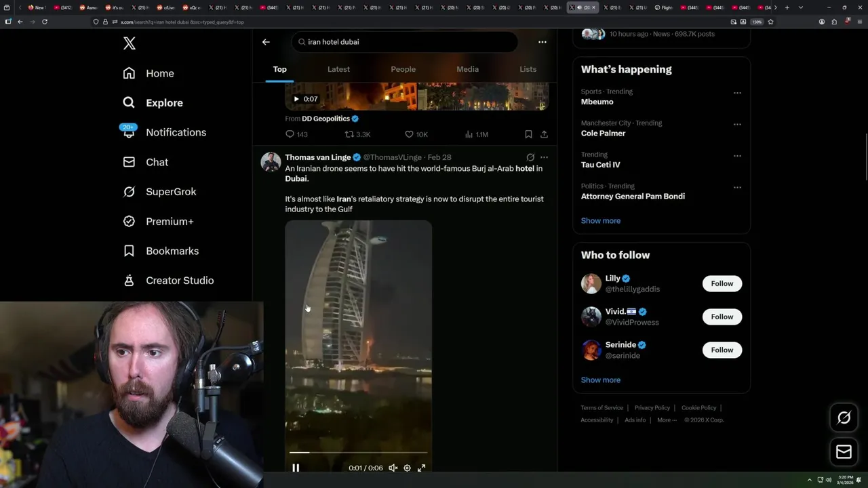Screen dimensions: 868x488
Task: Open Cole Palmer trending topic
Action: pos(603,134)
